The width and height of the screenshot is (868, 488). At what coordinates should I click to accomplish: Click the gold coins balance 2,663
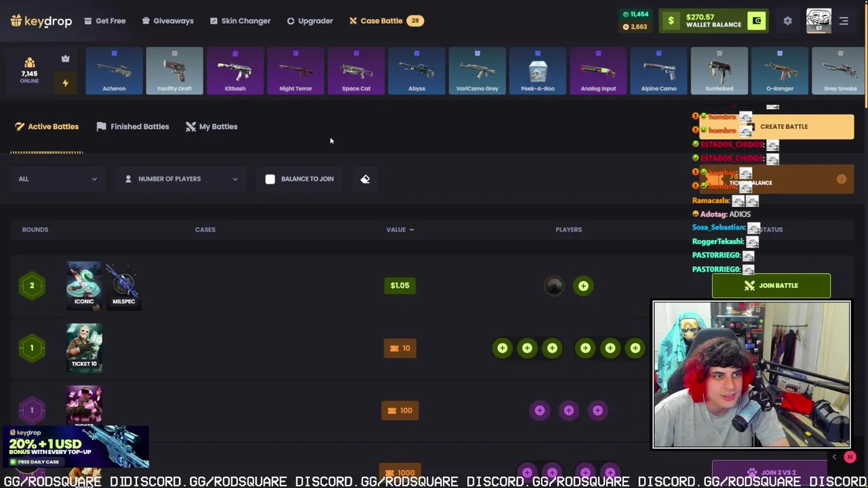pyautogui.click(x=634, y=27)
